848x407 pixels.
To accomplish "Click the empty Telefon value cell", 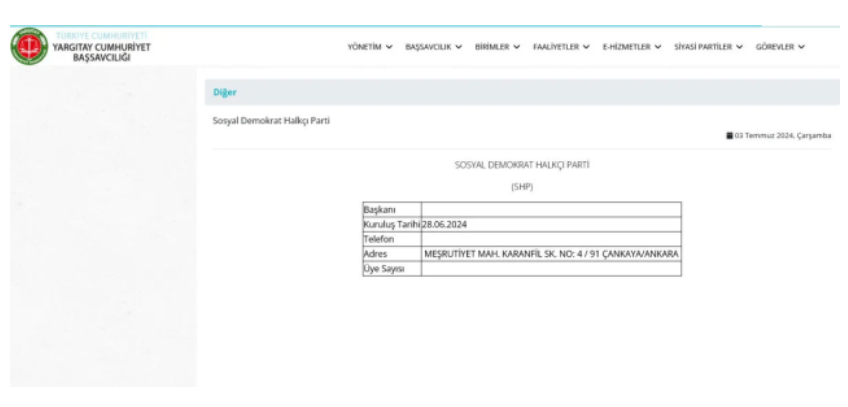I will click(x=550, y=239).
